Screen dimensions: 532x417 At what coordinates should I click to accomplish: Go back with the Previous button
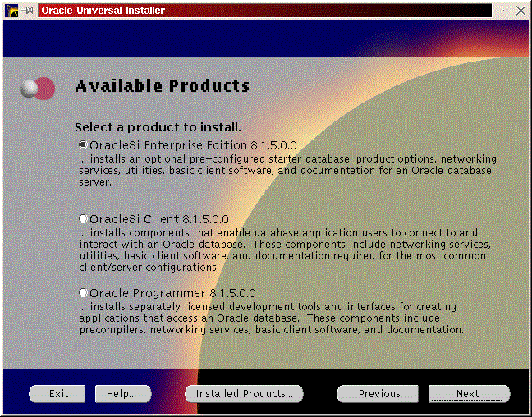(378, 394)
